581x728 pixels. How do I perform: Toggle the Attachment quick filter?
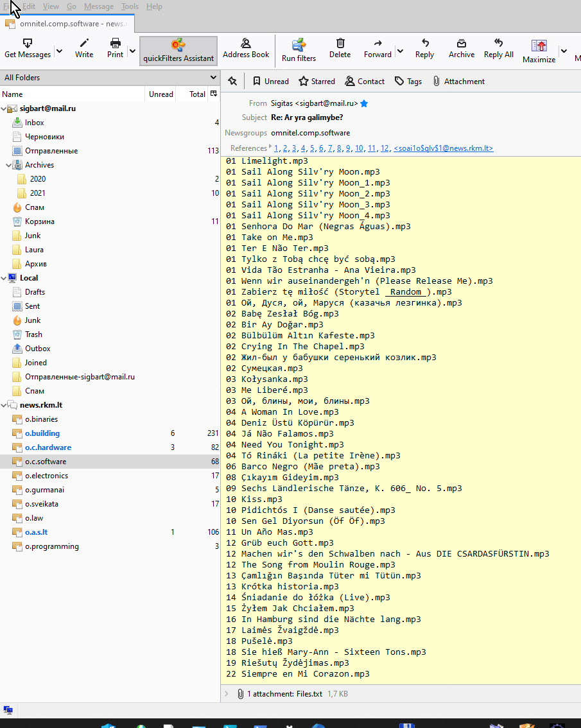[458, 82]
